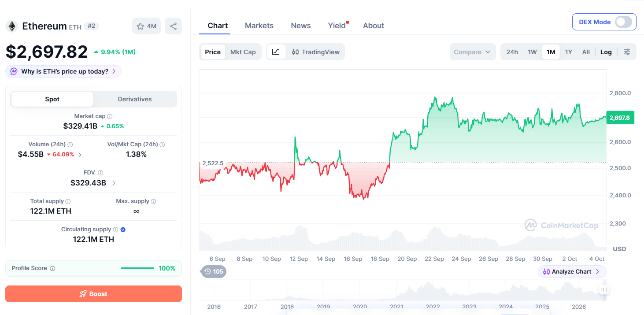Click the Ethereum diamond logo icon

[x=11, y=26]
